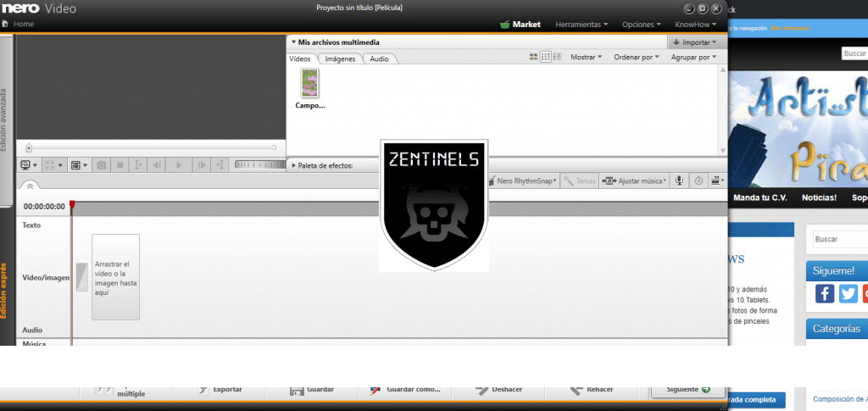The height and width of the screenshot is (411, 868).
Task: Switch media view to details list icon
Action: 558,57
